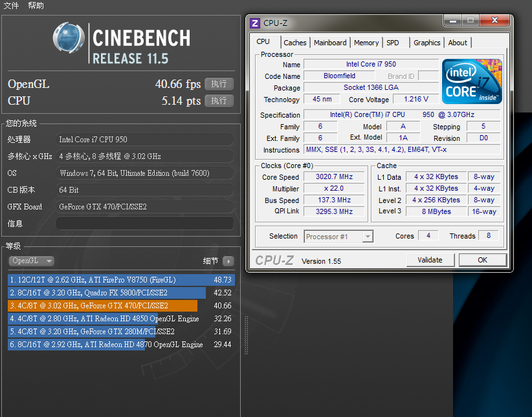Viewport: 532px width, 417px height.
Task: Click the CB 版本 field 64 Bit
Action: tap(145, 190)
